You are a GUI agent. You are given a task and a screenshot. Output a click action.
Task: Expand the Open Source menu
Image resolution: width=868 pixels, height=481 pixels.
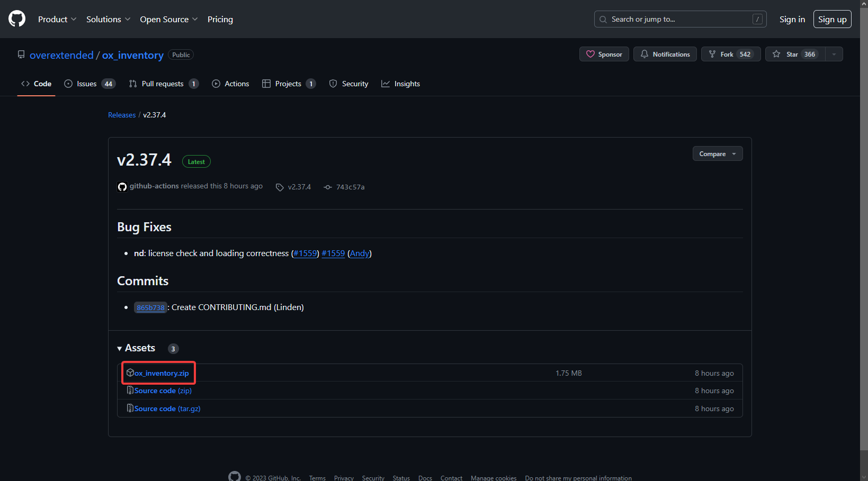point(168,19)
